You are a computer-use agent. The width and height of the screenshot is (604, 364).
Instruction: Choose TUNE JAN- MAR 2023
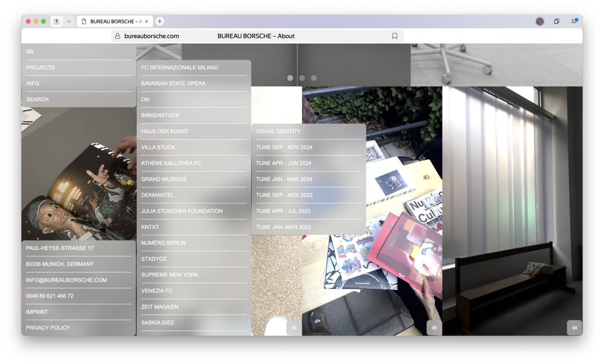(x=309, y=227)
